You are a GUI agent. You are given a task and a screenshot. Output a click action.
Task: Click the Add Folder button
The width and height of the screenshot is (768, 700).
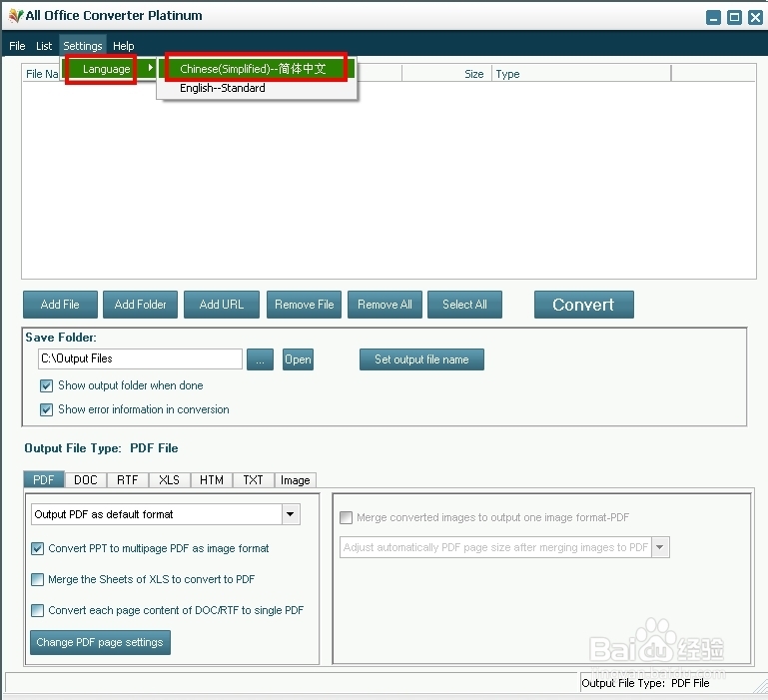click(140, 305)
